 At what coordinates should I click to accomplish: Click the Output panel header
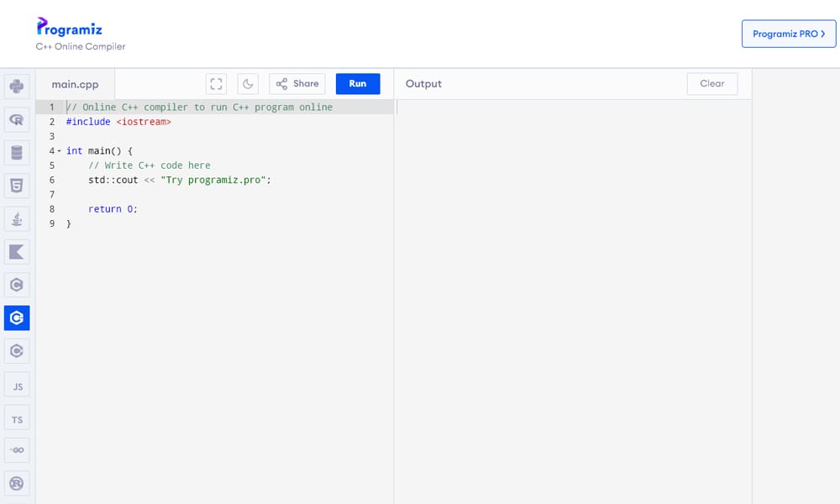423,83
